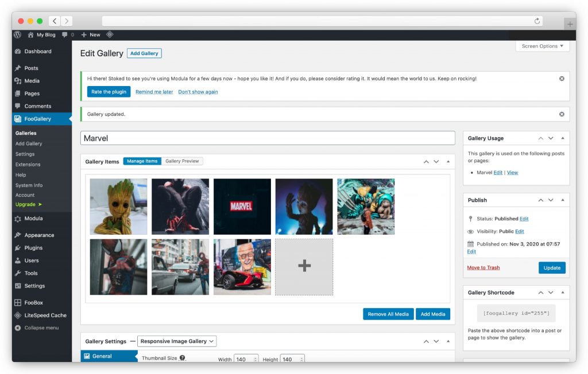588x374 pixels.
Task: Click the Move to Trash link
Action: [x=483, y=267]
